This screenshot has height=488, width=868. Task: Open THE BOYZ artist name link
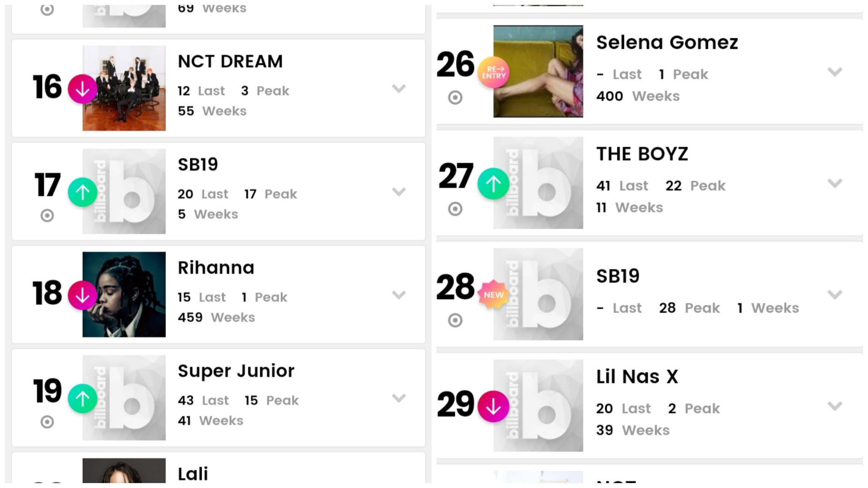tap(642, 154)
